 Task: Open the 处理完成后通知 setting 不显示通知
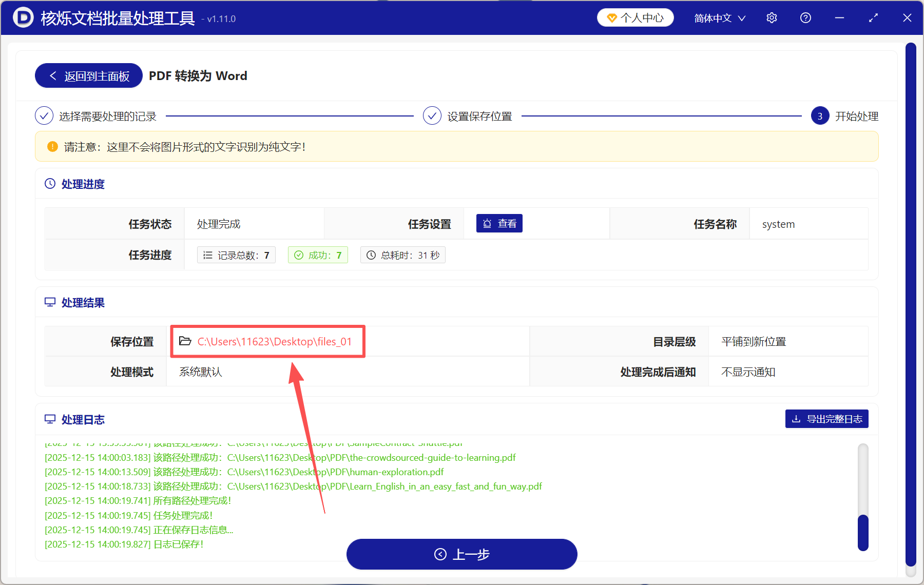[x=747, y=372]
